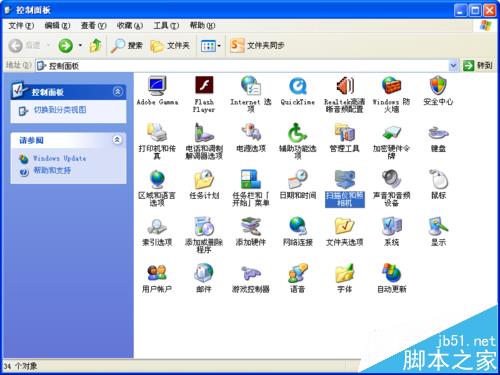Open the 系统 icon
The height and width of the screenshot is (375, 500).
391,226
